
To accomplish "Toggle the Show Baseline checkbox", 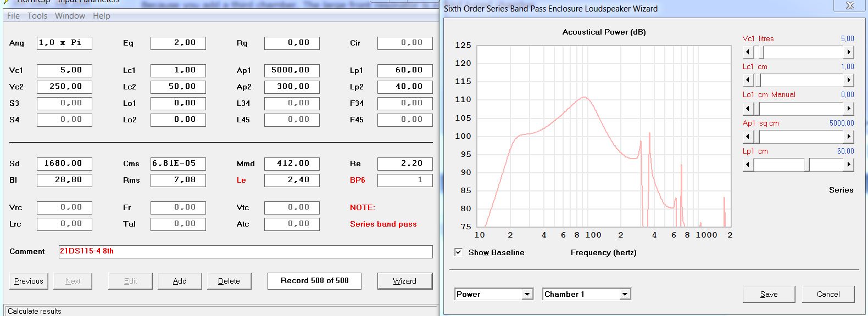I will point(458,252).
